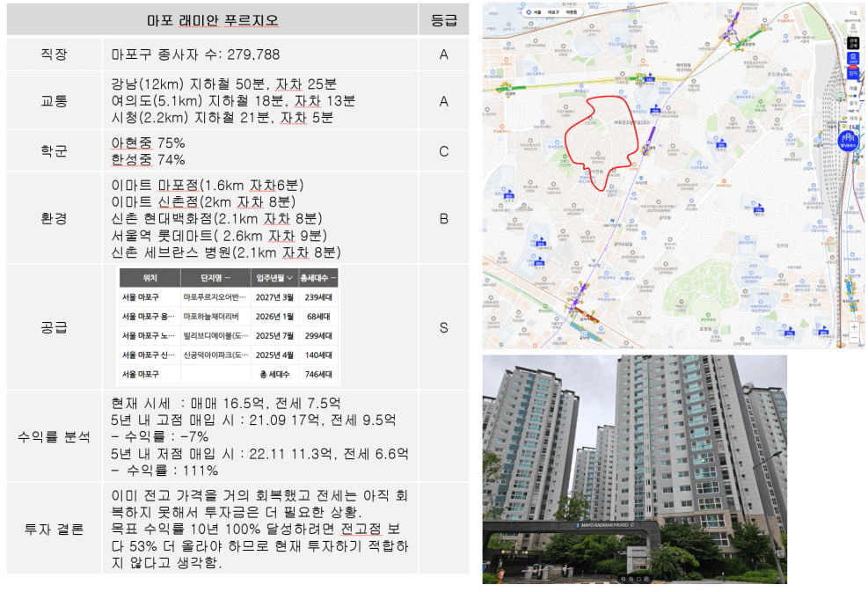Click the 신촌 세브란스 병원 line
Image resolution: width=868 pixels, height=592 pixels.
pos(226,252)
